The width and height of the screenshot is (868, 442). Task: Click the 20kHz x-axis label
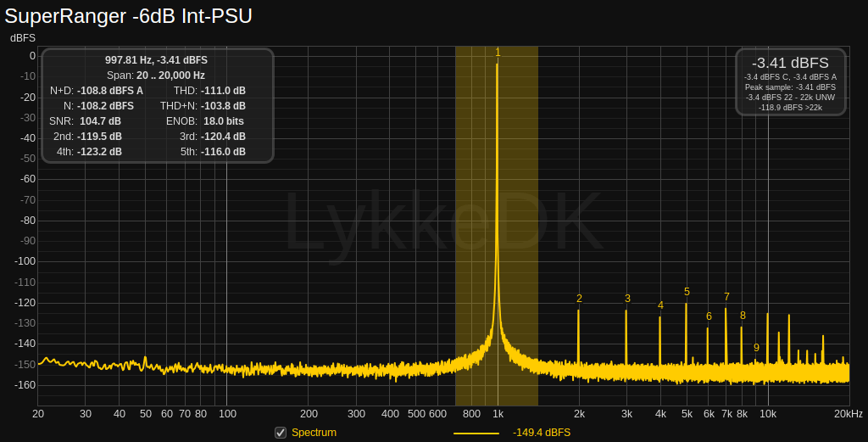point(849,414)
